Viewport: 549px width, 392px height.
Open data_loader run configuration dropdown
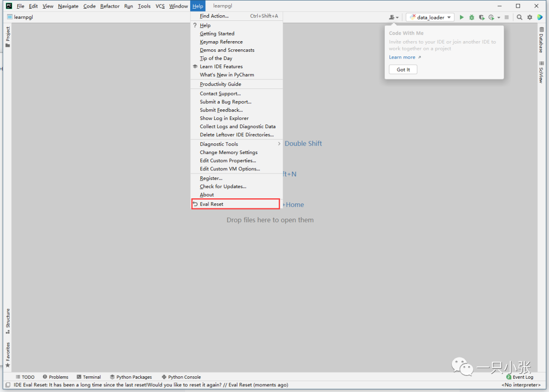[x=430, y=17]
